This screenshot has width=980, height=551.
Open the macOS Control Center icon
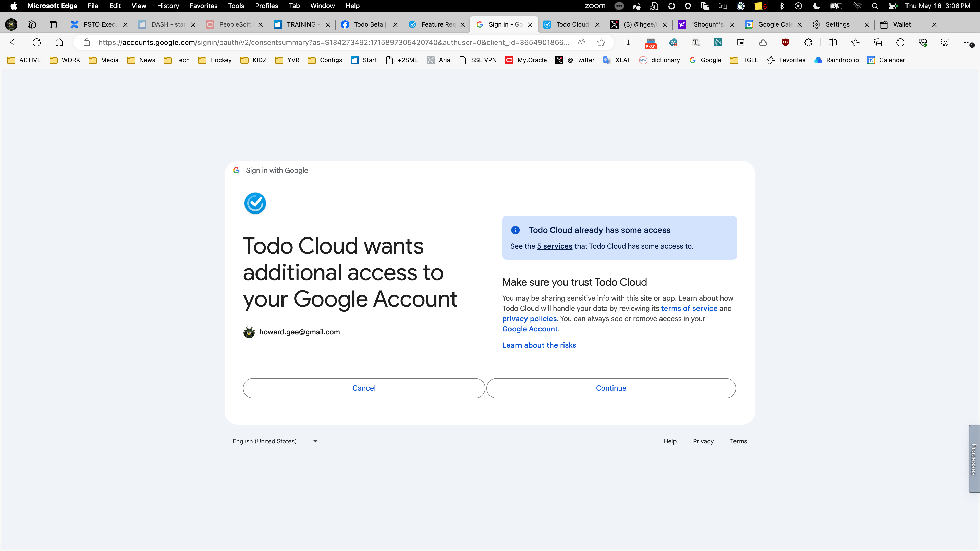(893, 6)
